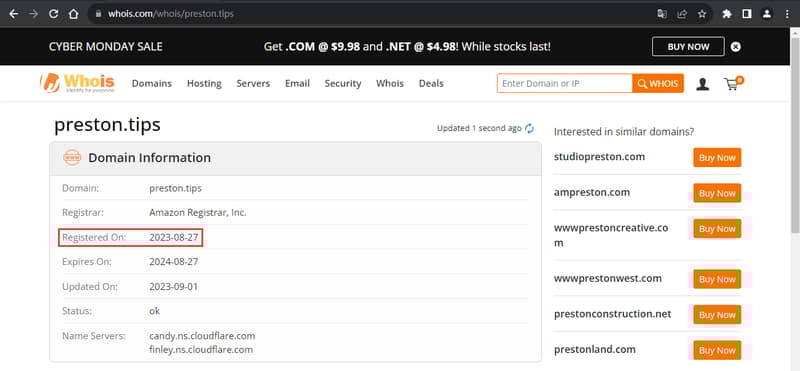Click the Domain Information www icon

click(x=72, y=157)
